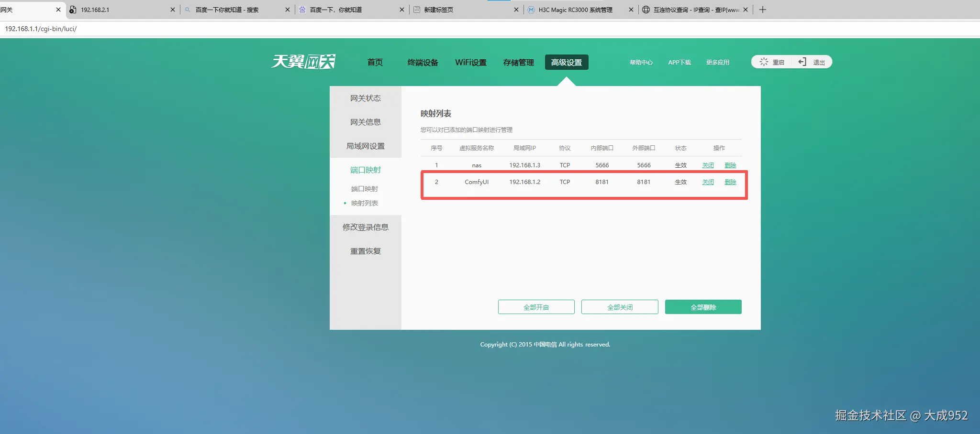Switch to the 高级设置 tab
Screen dimensions: 980x434
[x=567, y=62]
